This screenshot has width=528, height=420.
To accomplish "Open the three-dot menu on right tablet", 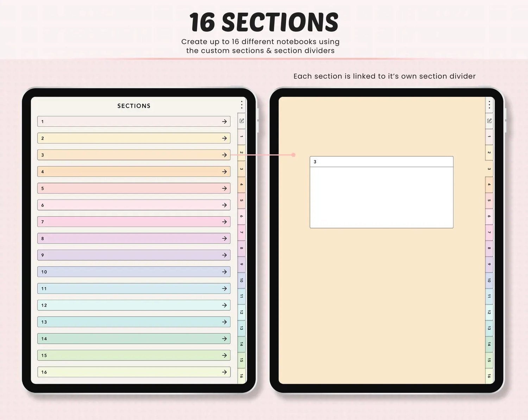I will [489, 105].
